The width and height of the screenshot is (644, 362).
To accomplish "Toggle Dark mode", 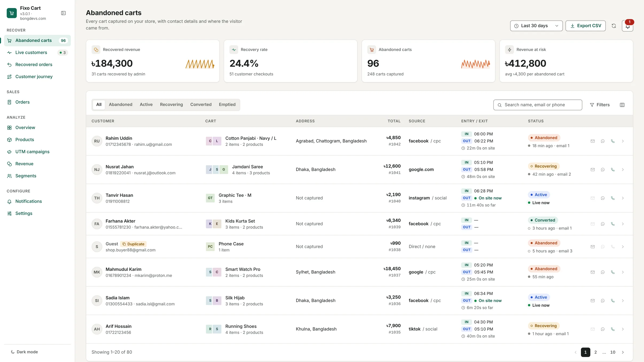I will [24, 352].
